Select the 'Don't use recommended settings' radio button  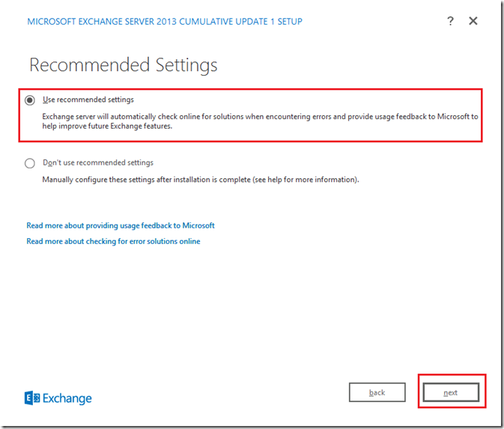[x=30, y=163]
